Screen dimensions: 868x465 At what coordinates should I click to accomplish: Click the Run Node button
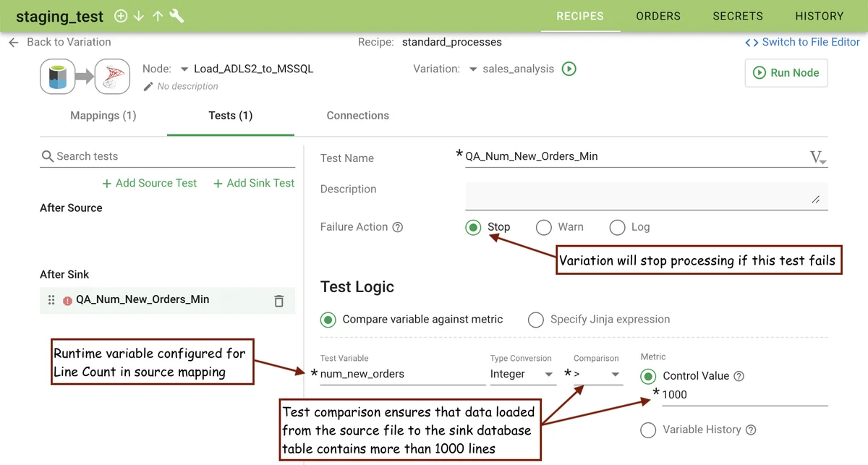(786, 73)
